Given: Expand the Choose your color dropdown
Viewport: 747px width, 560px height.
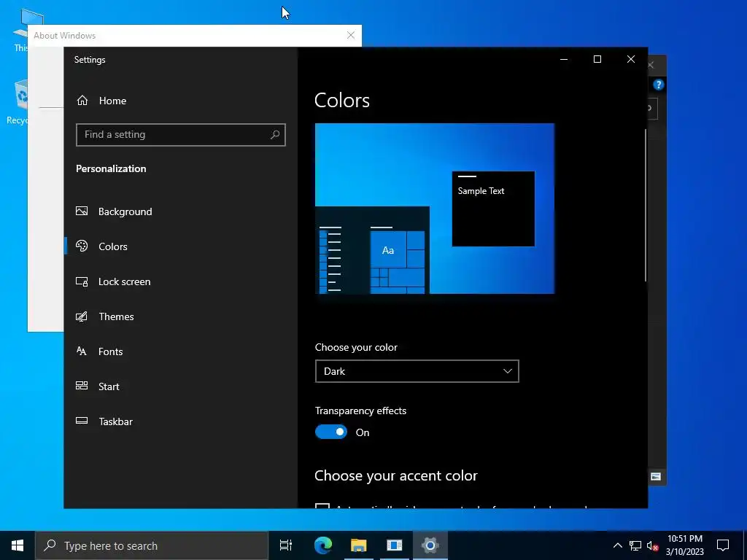Looking at the screenshot, I should tap(417, 371).
